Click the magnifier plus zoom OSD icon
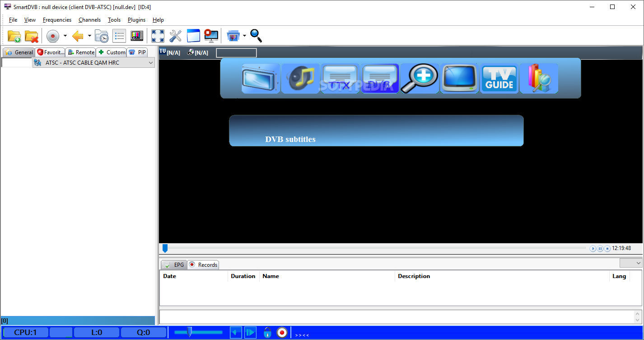Image resolution: width=644 pixels, height=340 pixels. (420, 79)
